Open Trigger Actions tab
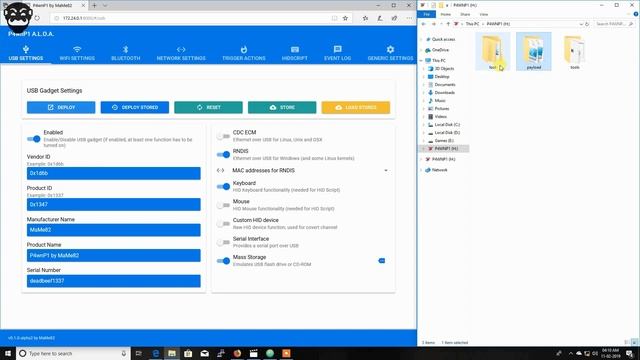640x360 pixels. pyautogui.click(x=244, y=53)
